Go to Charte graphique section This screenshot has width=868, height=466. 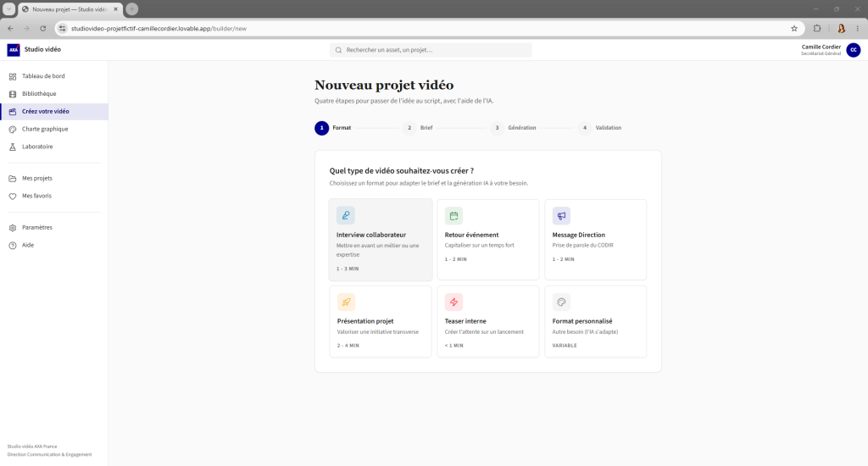click(53, 130)
